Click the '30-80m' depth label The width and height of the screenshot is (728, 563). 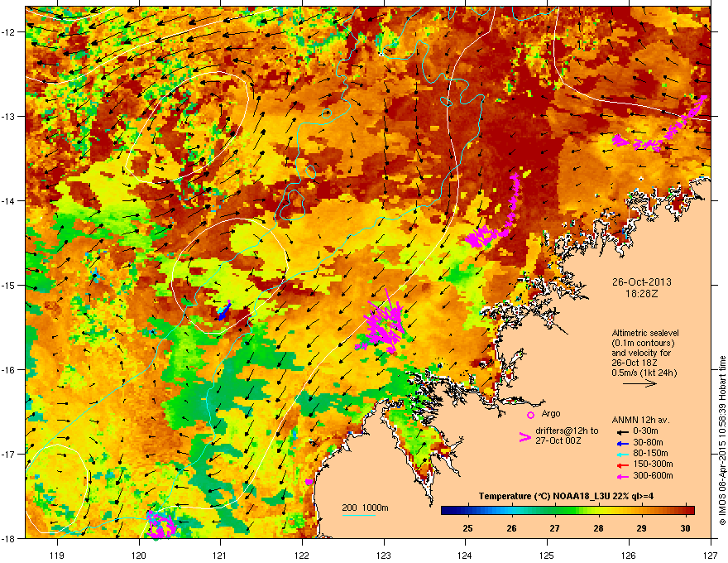(x=648, y=442)
